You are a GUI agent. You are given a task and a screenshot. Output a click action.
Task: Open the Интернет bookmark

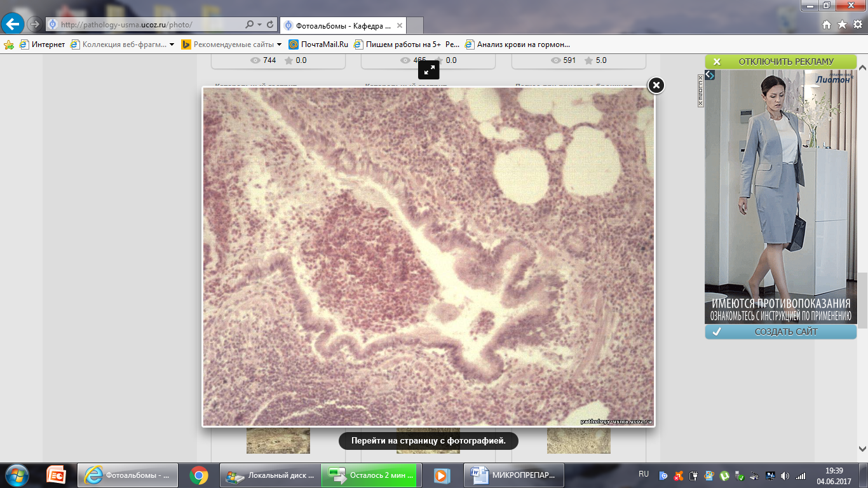coord(42,44)
